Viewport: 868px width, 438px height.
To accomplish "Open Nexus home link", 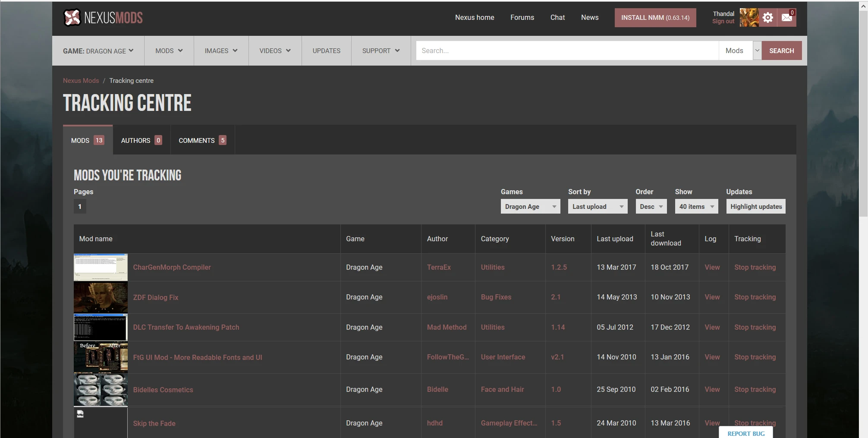I will click(475, 18).
